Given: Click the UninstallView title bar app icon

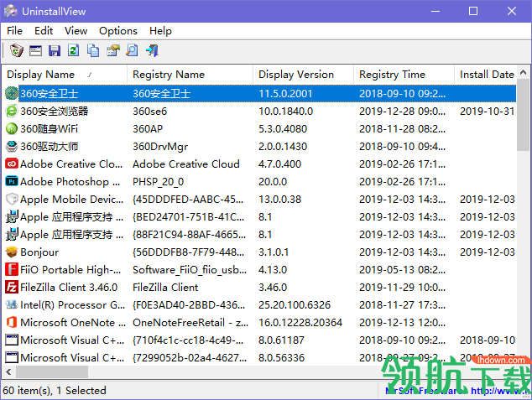Looking at the screenshot, I should point(11,11).
